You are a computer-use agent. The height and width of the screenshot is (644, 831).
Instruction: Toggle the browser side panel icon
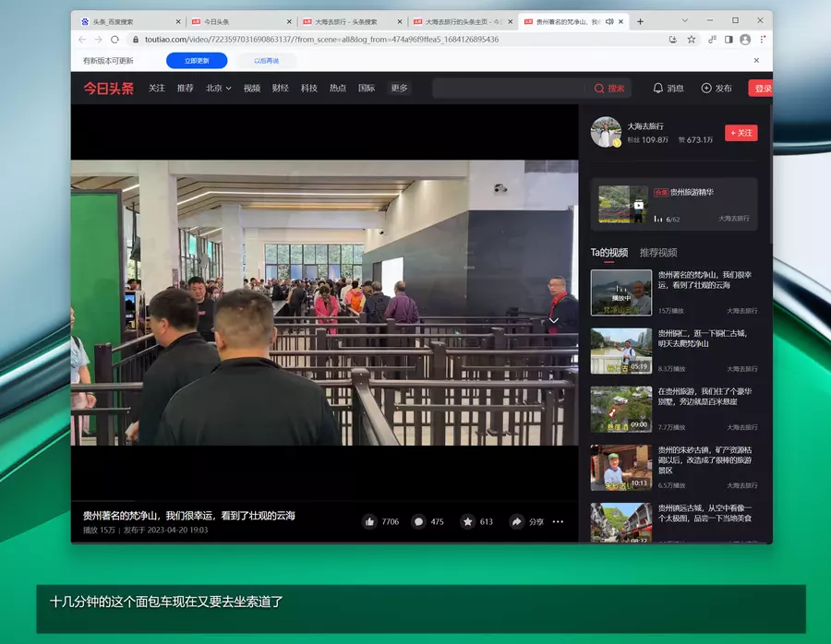729,39
